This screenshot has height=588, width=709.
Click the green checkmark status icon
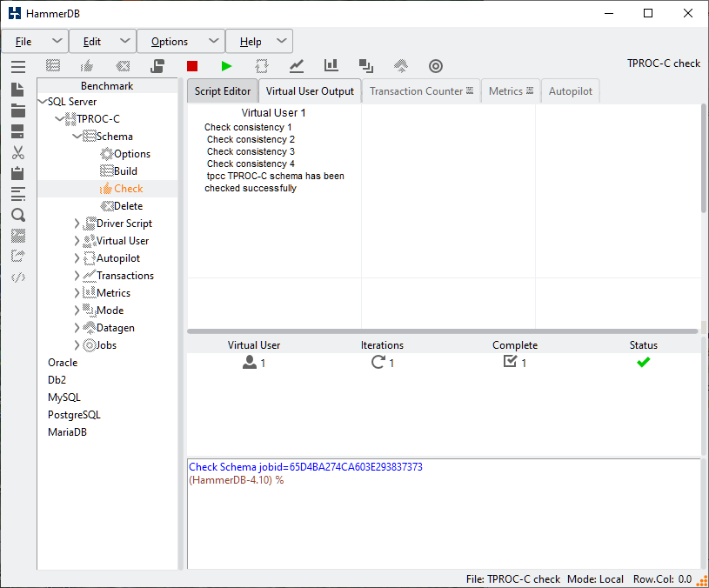pyautogui.click(x=644, y=362)
